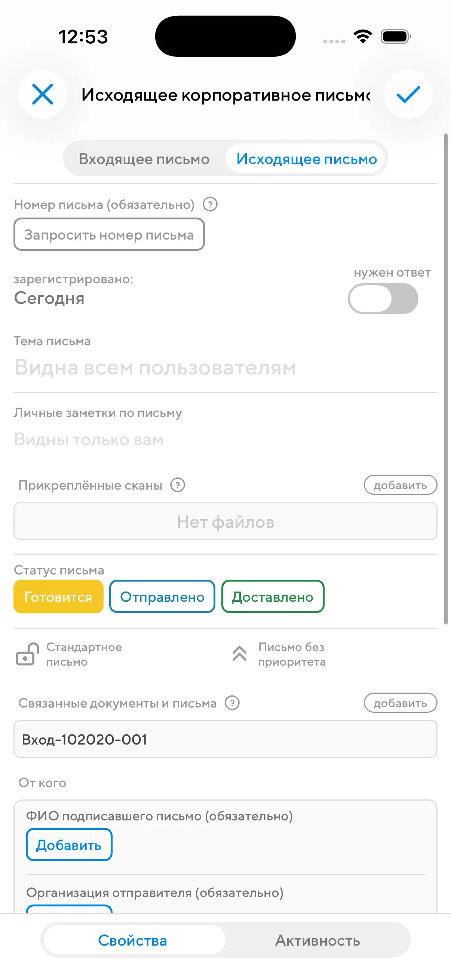Image resolution: width=451 pixels, height=980 pixels.
Task: Open the Активность tab
Action: 317,940
